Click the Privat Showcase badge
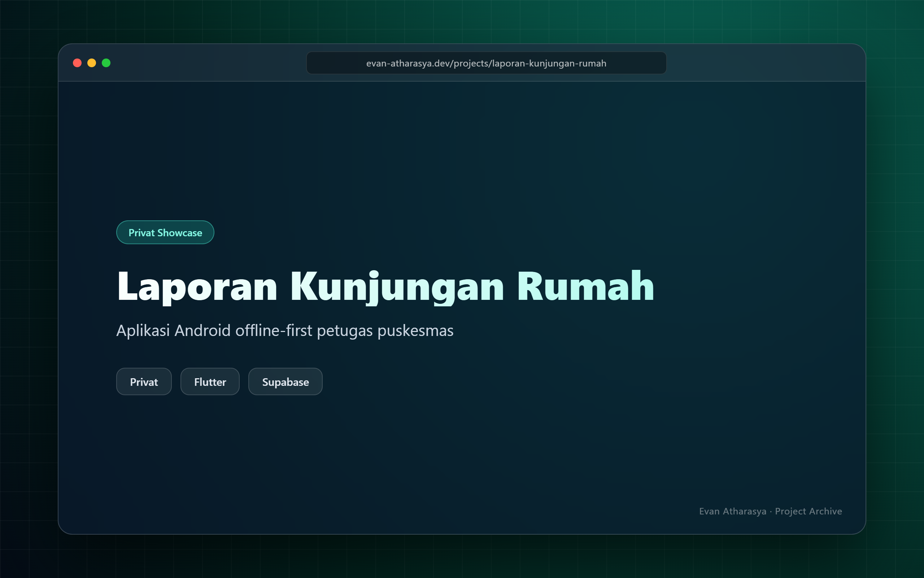This screenshot has height=578, width=924. pyautogui.click(x=165, y=232)
